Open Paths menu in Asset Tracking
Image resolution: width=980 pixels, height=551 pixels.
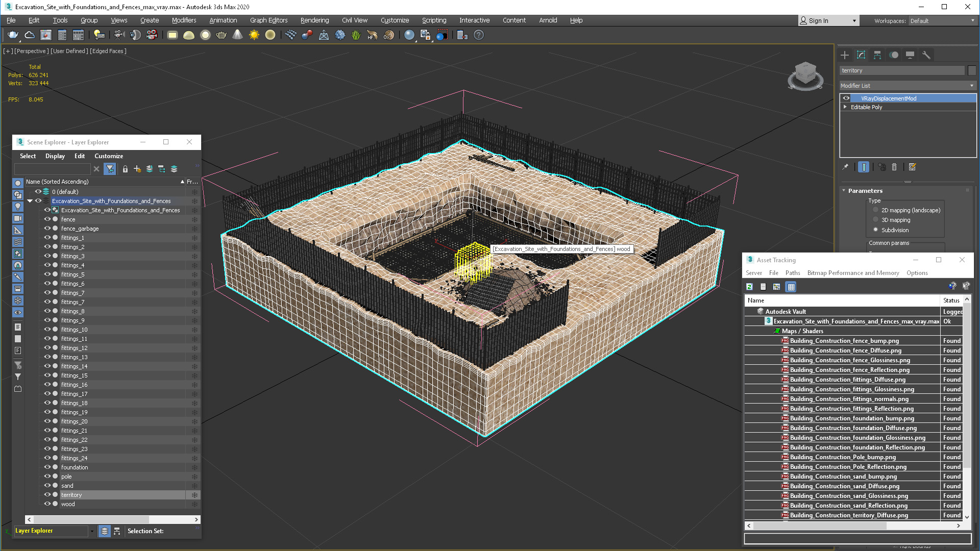coord(793,273)
